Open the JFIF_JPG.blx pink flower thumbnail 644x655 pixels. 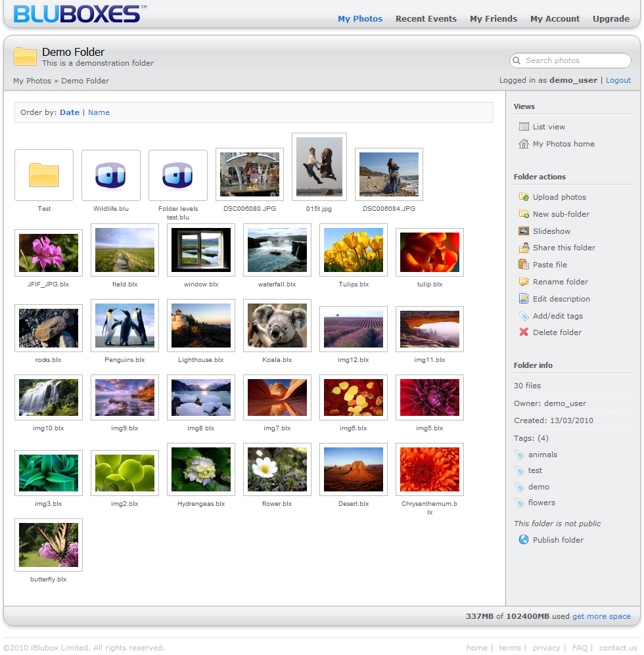pos(49,253)
